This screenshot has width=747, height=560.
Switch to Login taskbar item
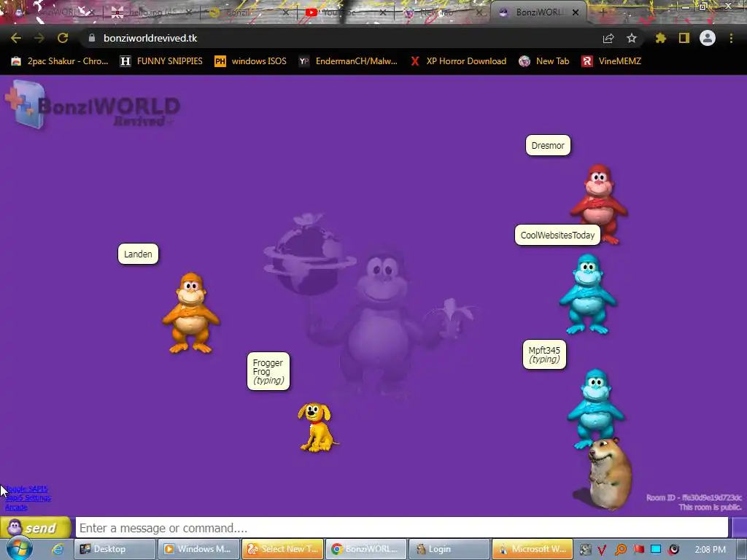449,549
